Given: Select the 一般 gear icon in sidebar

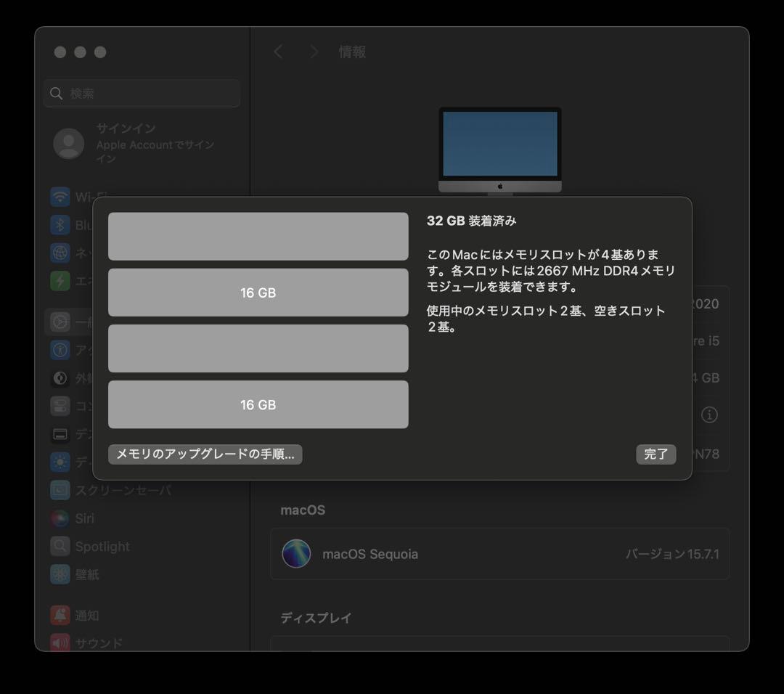Looking at the screenshot, I should (60, 322).
